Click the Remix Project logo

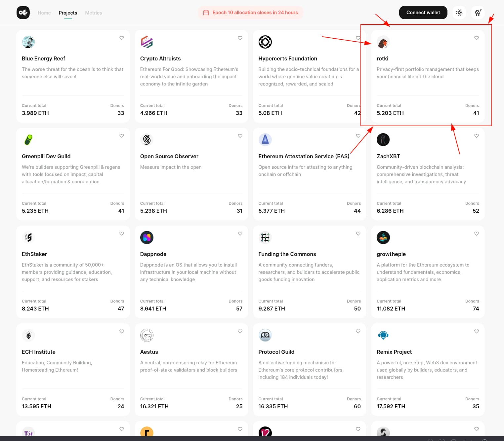tap(383, 335)
